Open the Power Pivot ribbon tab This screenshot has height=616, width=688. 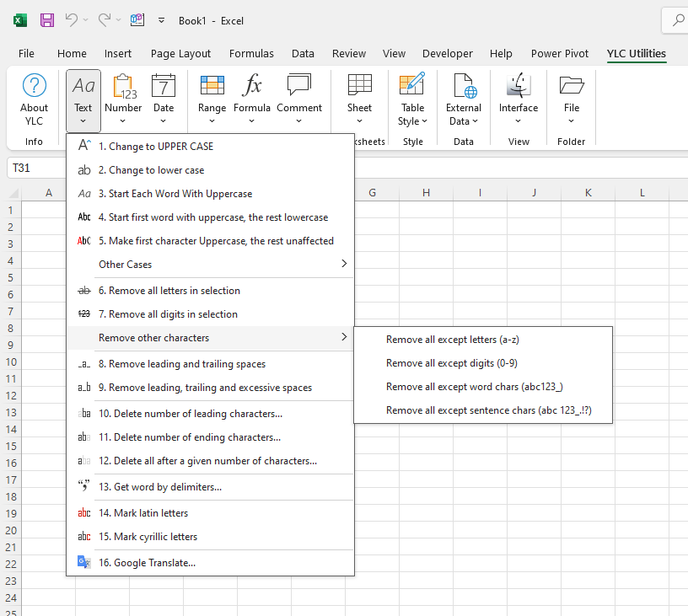[x=559, y=53]
